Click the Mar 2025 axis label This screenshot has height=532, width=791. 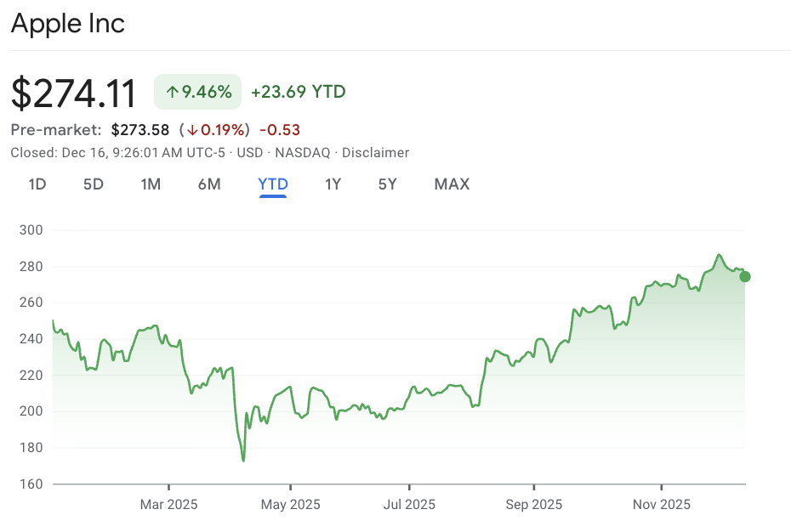tap(168, 505)
